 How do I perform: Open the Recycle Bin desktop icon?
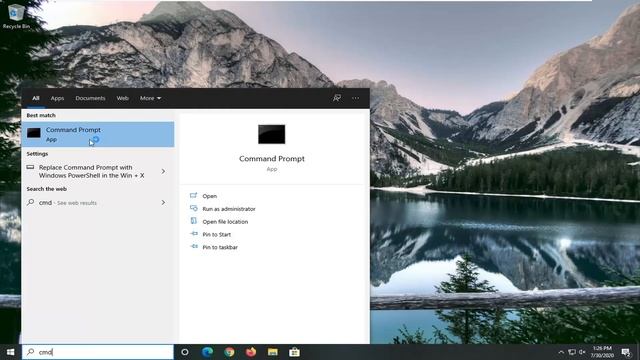(x=16, y=16)
